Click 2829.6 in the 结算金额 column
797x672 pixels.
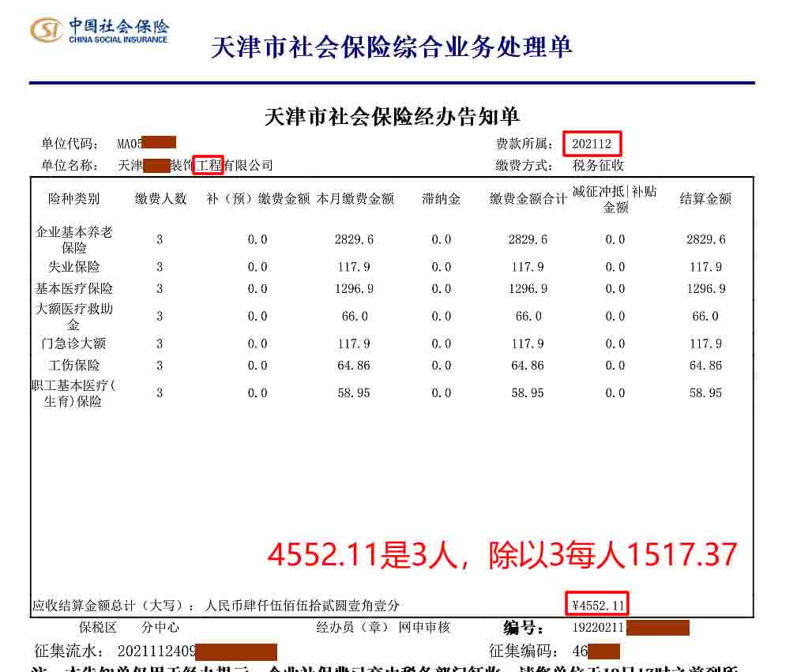coord(706,239)
